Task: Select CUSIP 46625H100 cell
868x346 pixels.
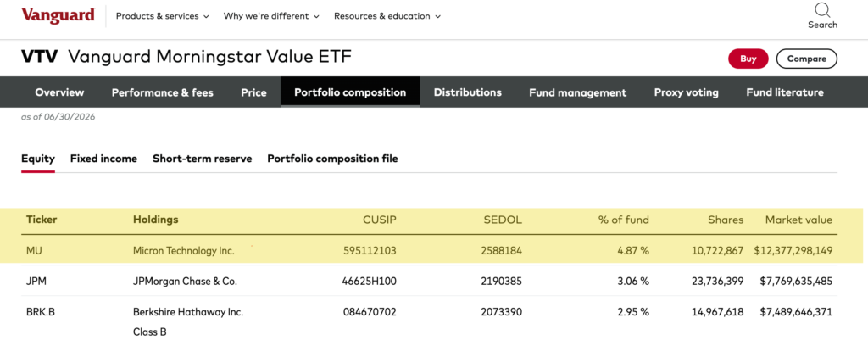Action: pyautogui.click(x=370, y=282)
